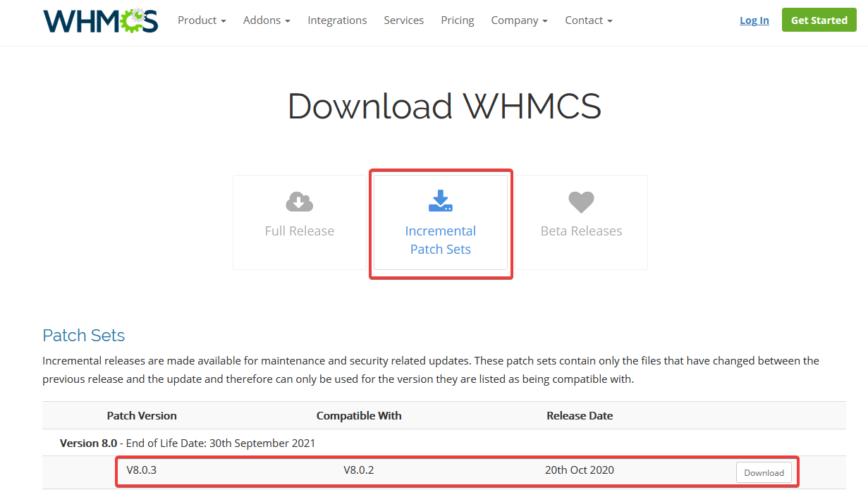Image resolution: width=868 pixels, height=490 pixels.
Task: Open the Pricing page
Action: coord(458,20)
